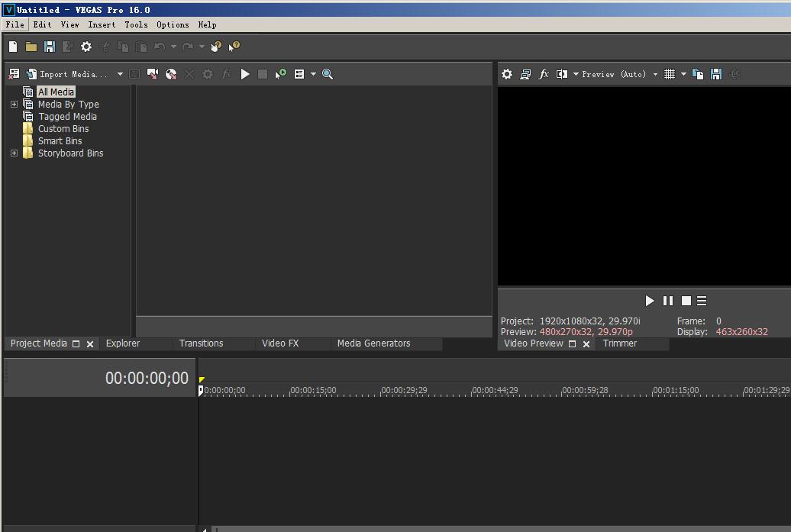Toggle Auto Preview in Project Media toolbar
The width and height of the screenshot is (791, 532).
click(x=280, y=74)
